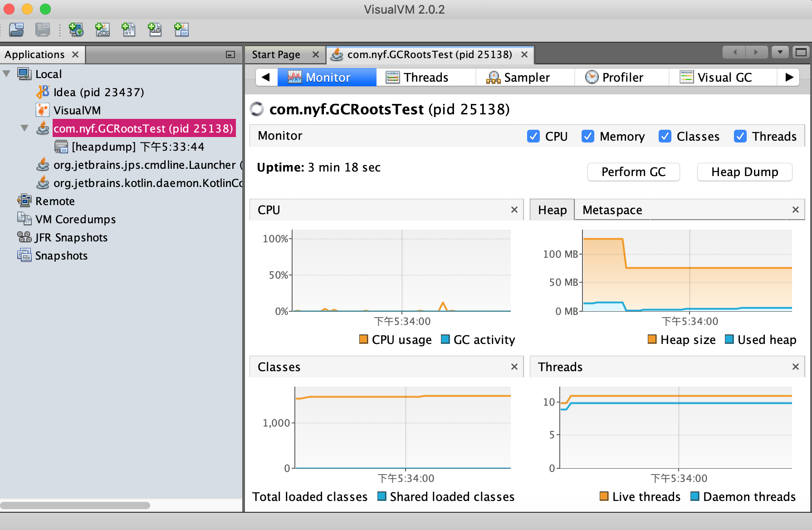Collapse the com.nyf.GCRootsTest tree node
Screen dimensions: 812x530
tap(24, 128)
